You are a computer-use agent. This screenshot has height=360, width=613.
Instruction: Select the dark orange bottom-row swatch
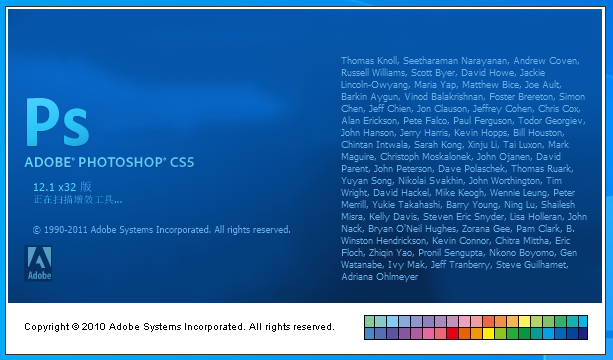tap(465, 333)
